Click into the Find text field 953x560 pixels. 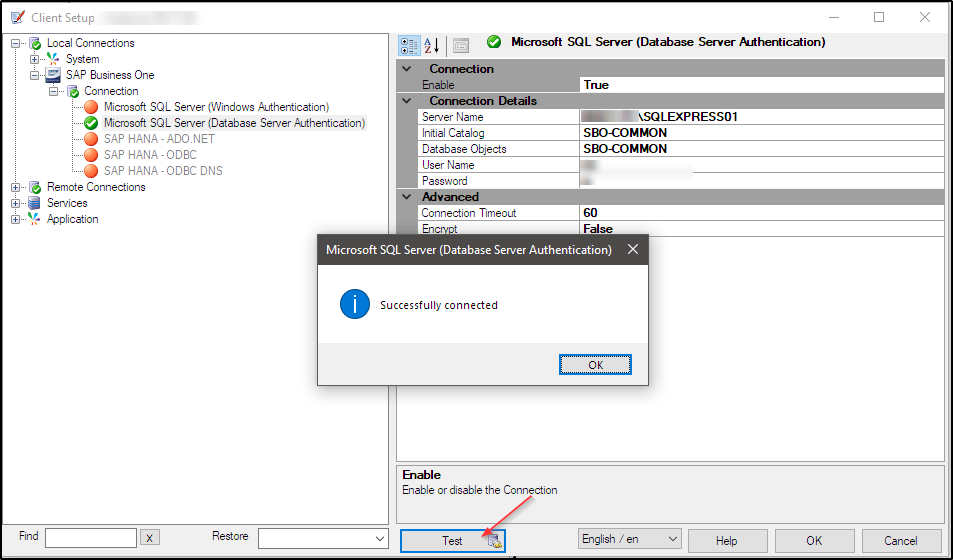coord(91,538)
